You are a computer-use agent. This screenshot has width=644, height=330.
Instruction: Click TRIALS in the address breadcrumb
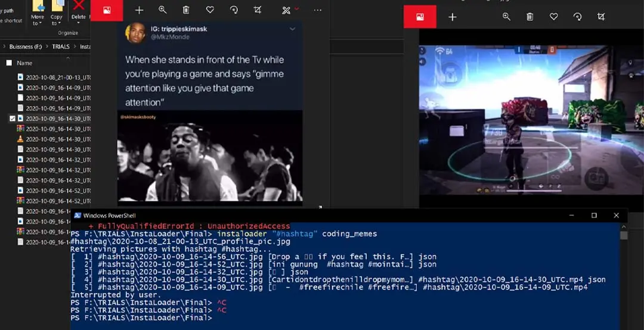(x=61, y=46)
